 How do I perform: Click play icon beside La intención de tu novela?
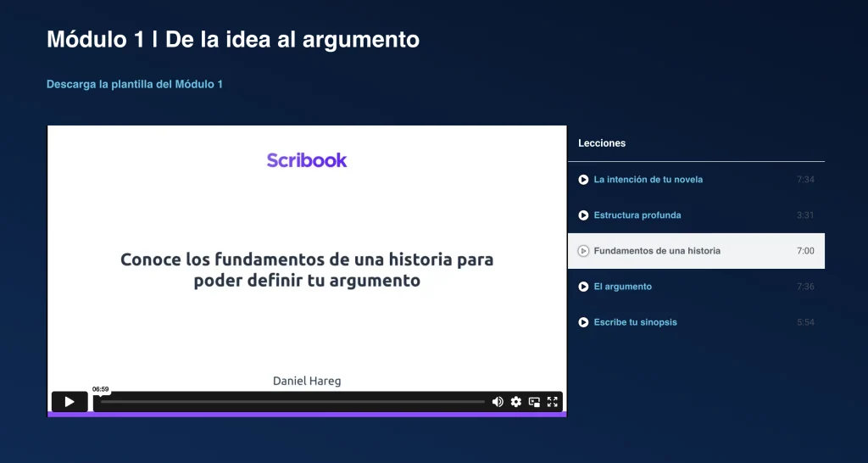point(583,180)
